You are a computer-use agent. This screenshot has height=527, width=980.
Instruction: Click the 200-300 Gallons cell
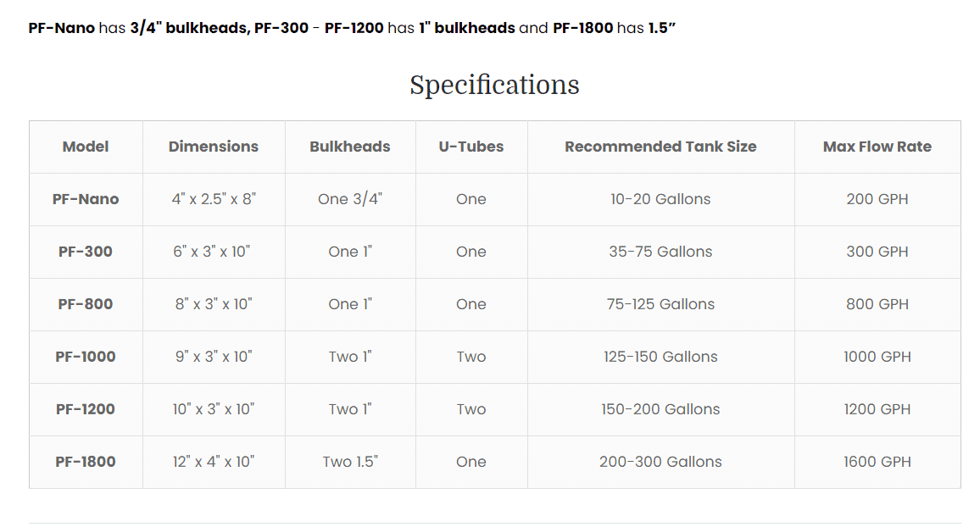point(660,462)
